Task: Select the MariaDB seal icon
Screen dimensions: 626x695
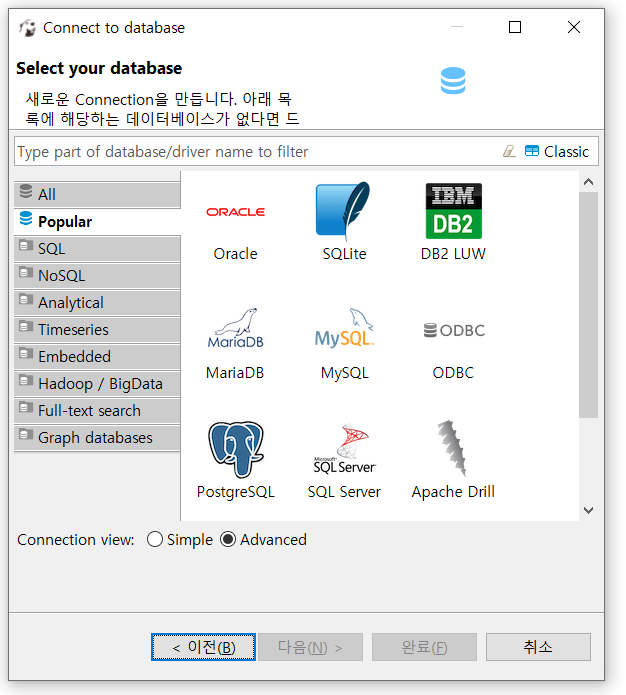Action: click(235, 328)
